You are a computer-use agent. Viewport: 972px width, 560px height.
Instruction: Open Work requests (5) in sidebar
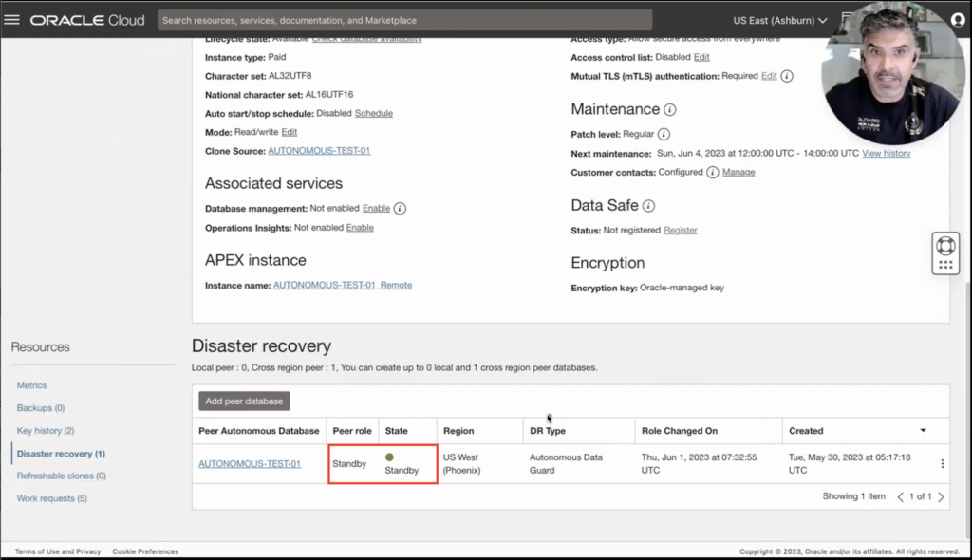(x=51, y=498)
